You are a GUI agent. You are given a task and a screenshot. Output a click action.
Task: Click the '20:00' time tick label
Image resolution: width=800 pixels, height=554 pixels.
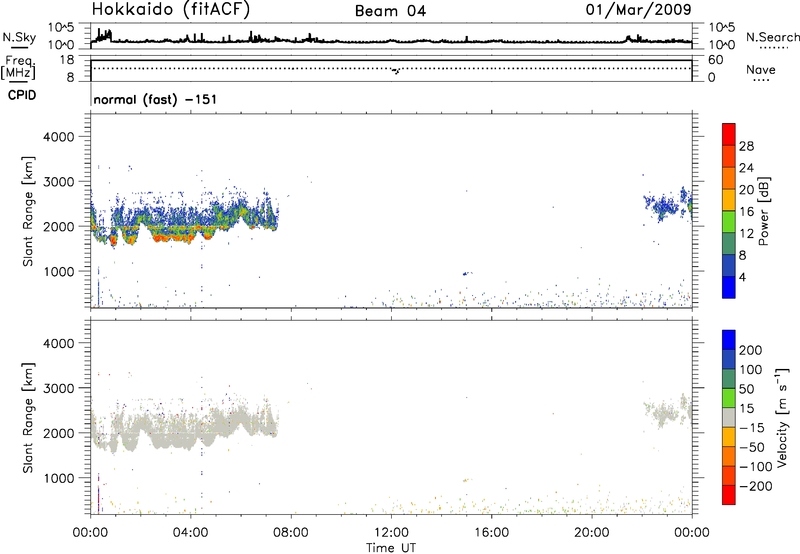(x=592, y=533)
